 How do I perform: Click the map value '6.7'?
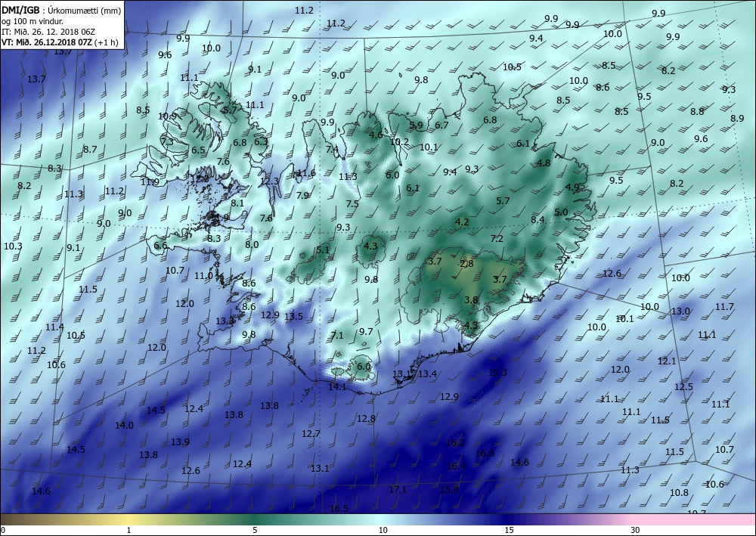coord(442,125)
